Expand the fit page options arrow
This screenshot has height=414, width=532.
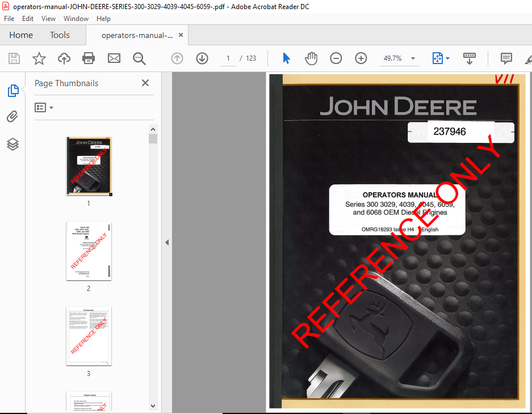click(x=448, y=58)
